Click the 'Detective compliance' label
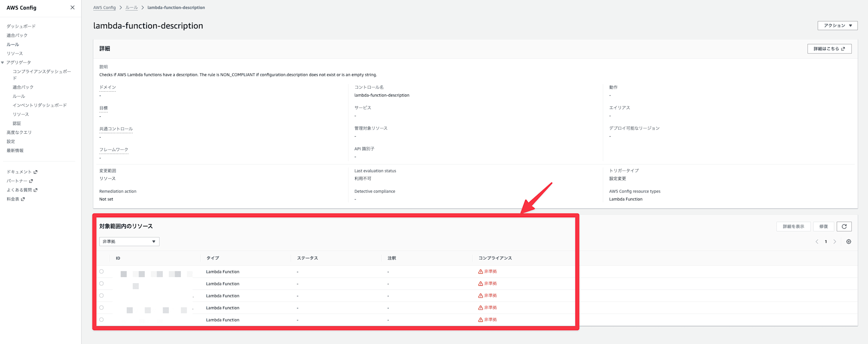 (x=375, y=192)
